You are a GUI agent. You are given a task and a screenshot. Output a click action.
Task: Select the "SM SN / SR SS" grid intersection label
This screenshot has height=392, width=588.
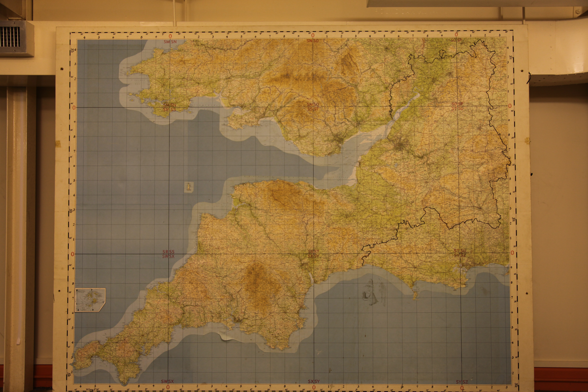[170, 108]
